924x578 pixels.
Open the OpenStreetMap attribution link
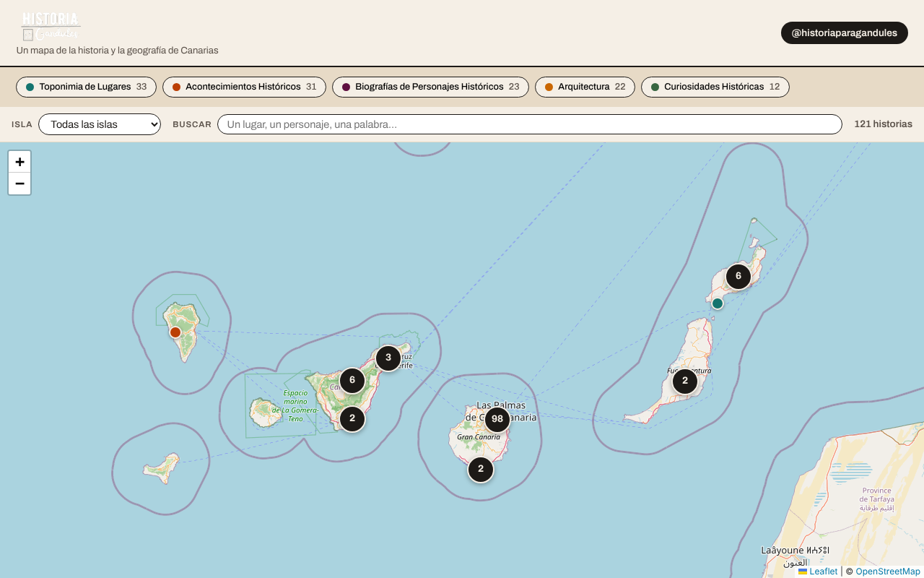coord(888,571)
